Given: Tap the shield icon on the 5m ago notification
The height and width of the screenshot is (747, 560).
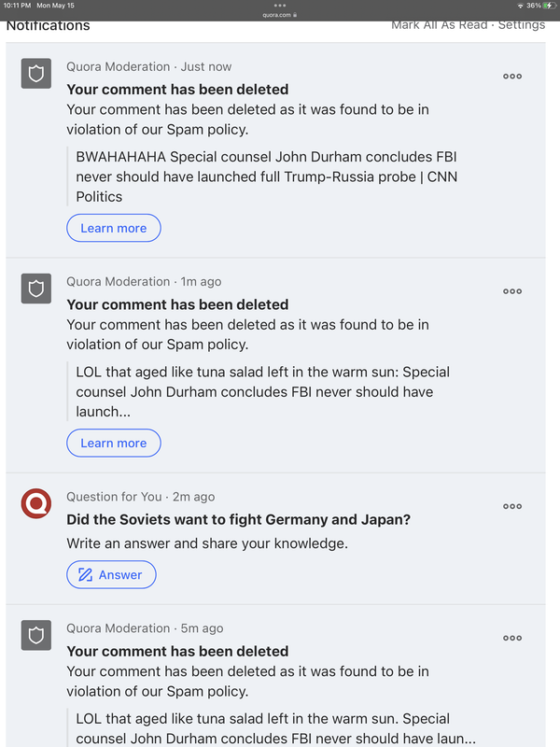Looking at the screenshot, I should coord(36,635).
